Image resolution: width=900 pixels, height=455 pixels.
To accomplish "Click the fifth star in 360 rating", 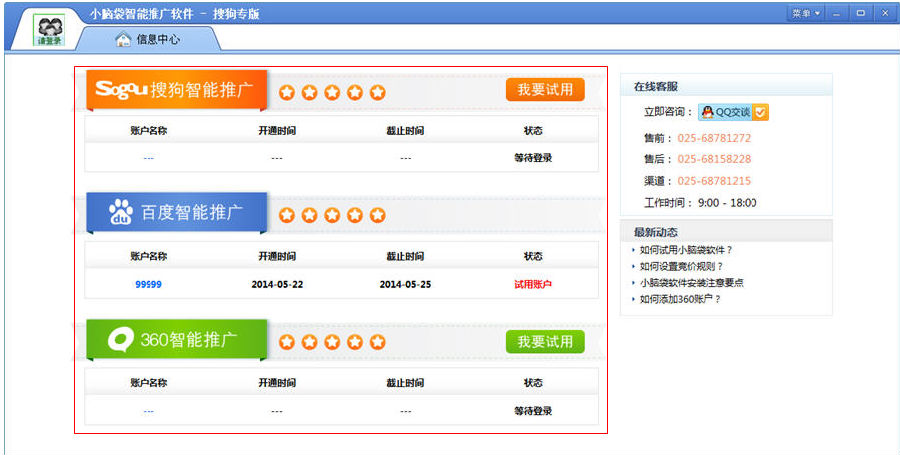I will pyautogui.click(x=377, y=342).
